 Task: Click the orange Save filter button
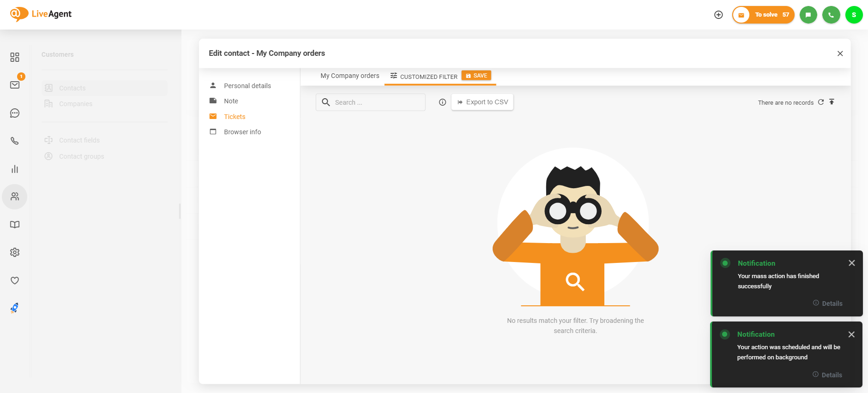(476, 76)
